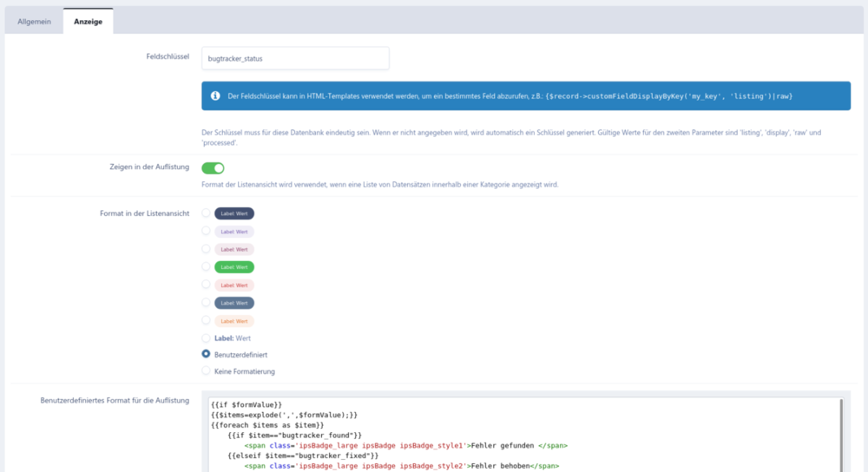Disable the Zeigen in der Auflistung toggle
This screenshot has width=868, height=472.
[x=213, y=168]
